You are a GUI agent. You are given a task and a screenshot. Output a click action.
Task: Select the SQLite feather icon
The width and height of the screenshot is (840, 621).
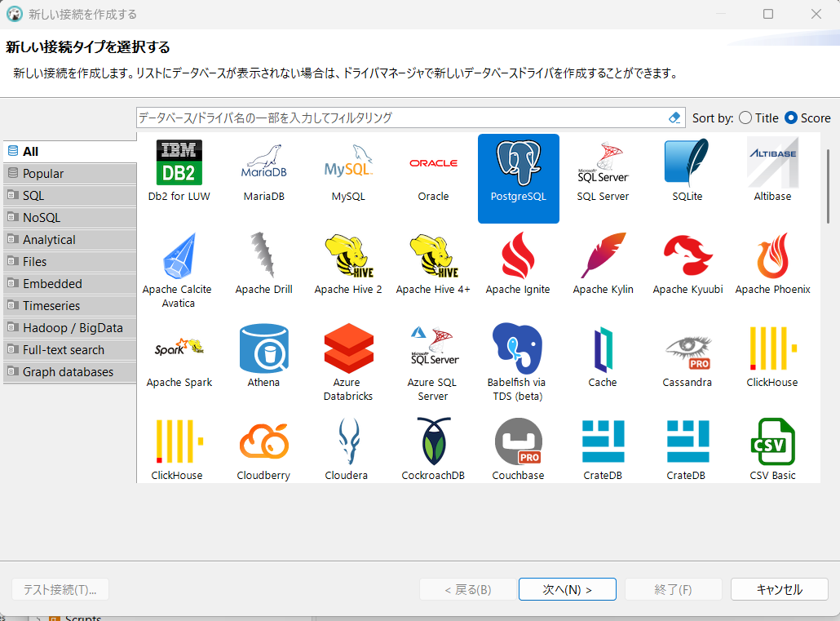pyautogui.click(x=687, y=162)
